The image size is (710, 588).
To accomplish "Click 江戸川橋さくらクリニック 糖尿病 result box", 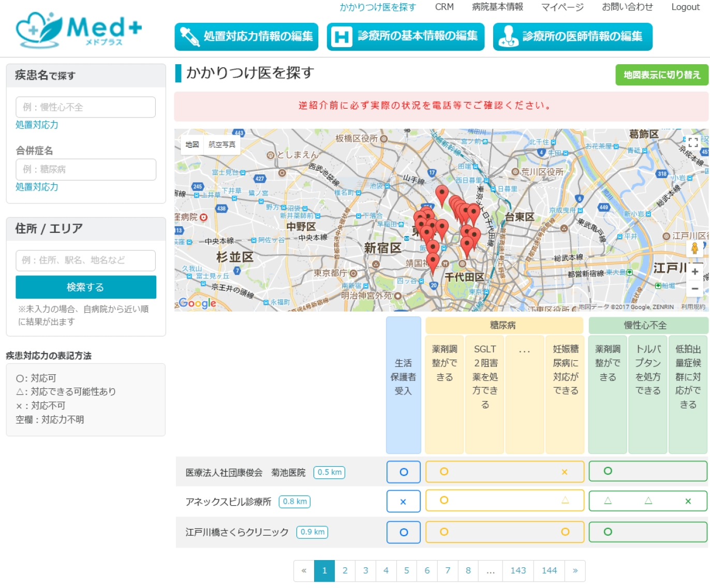I will [x=505, y=532].
